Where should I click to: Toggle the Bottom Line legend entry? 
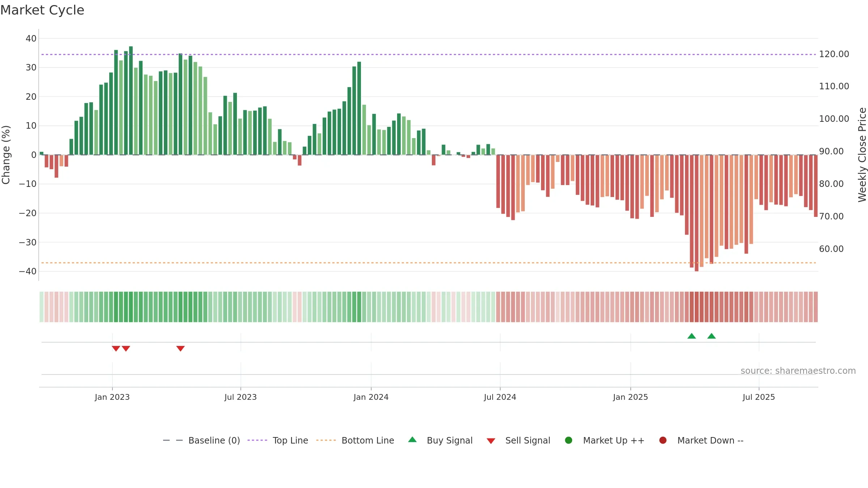coord(355,440)
